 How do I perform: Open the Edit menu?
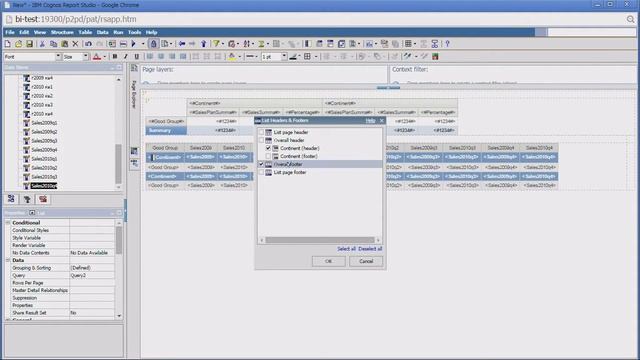[24, 32]
